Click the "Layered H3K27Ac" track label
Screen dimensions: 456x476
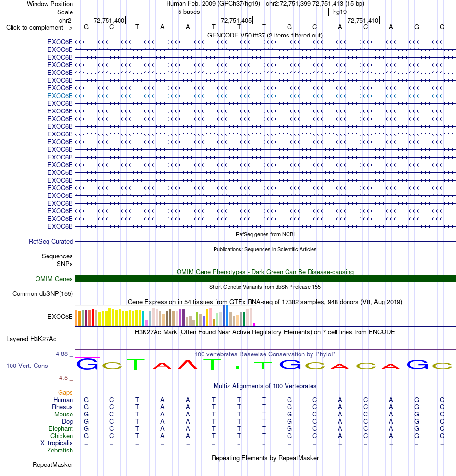pyautogui.click(x=31, y=339)
